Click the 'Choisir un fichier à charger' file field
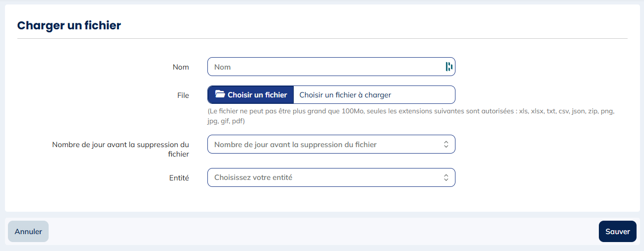 374,94
